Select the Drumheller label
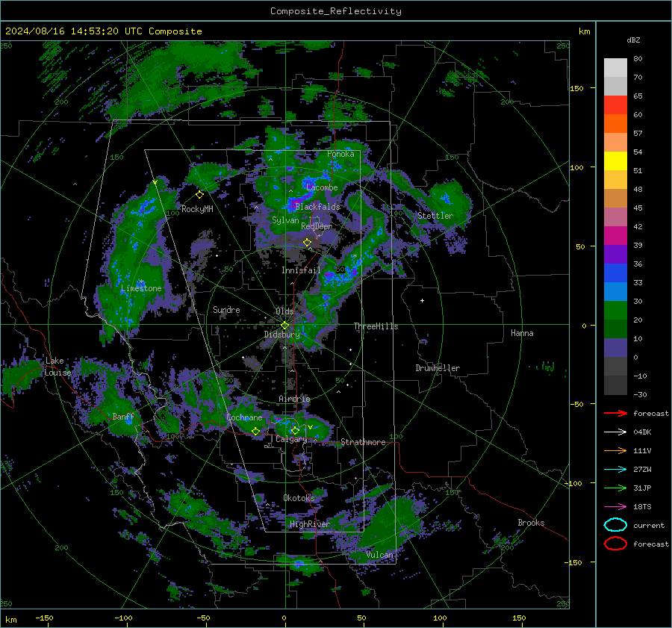This screenshot has height=628, width=672. point(438,368)
